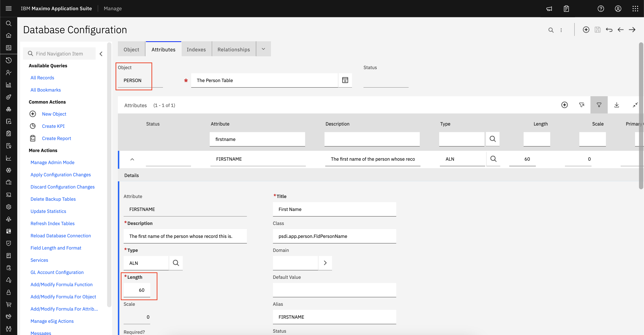The image size is (644, 335).
Task: Open the Domain detail chevron
Action: [x=325, y=263]
